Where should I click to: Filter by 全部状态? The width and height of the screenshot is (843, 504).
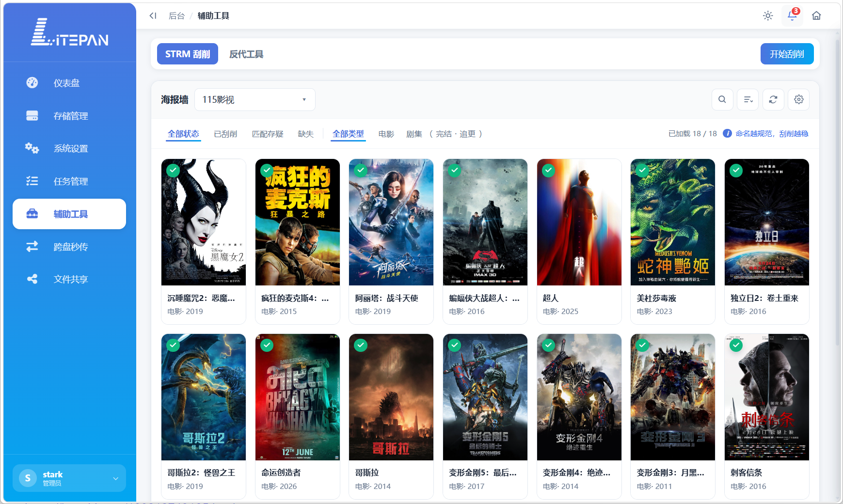click(183, 134)
